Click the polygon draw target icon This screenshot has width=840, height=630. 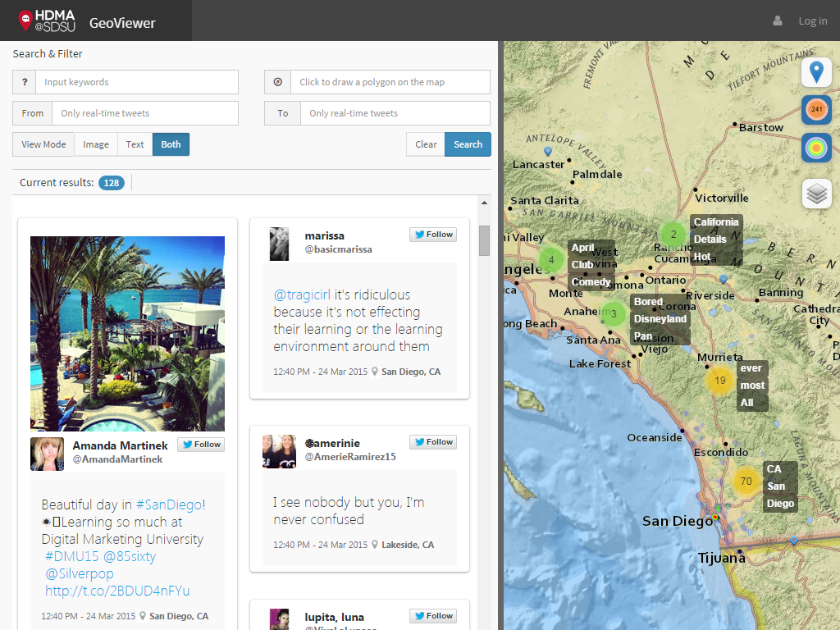click(277, 82)
